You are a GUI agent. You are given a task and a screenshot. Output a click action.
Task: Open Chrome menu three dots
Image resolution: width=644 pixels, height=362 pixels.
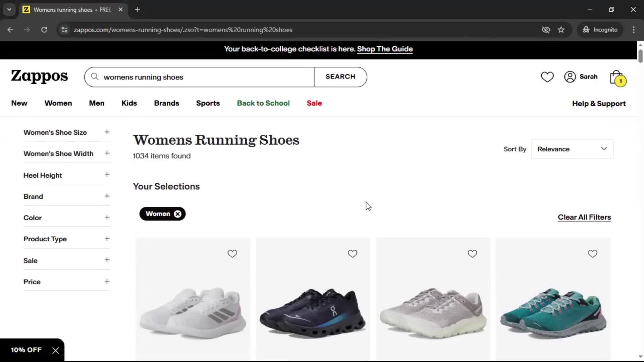click(x=634, y=30)
